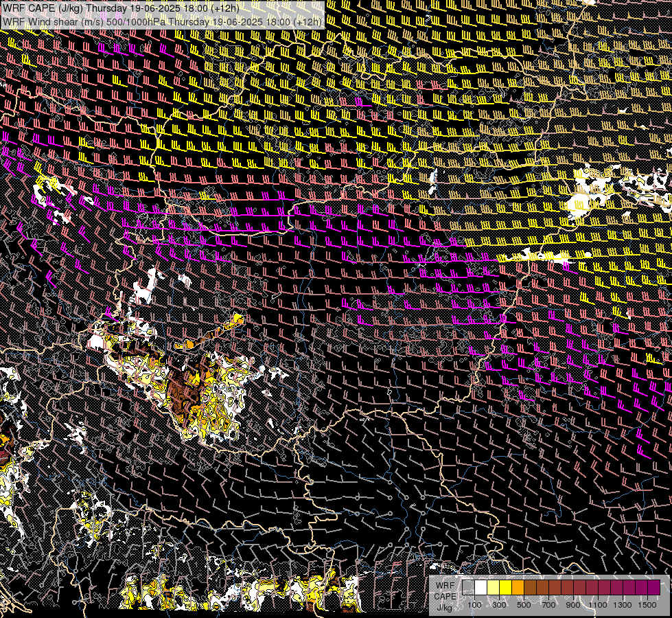
Task: Click the WRF Wind shear 500/1000hPa title line
Action: click(161, 22)
